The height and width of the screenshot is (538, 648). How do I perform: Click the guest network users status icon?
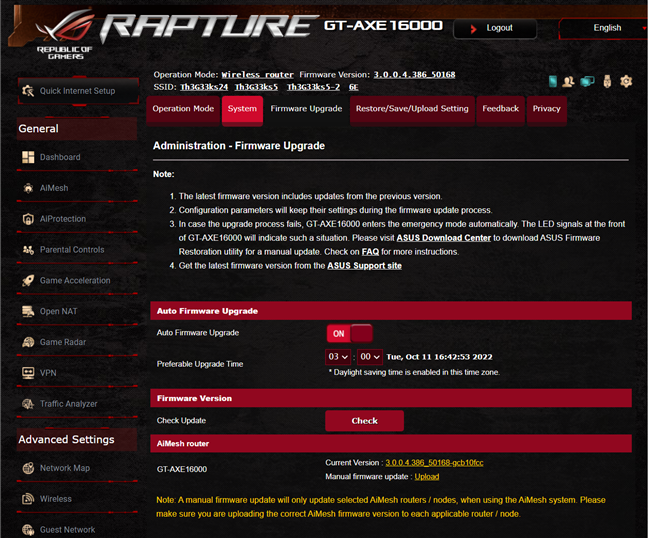click(568, 82)
